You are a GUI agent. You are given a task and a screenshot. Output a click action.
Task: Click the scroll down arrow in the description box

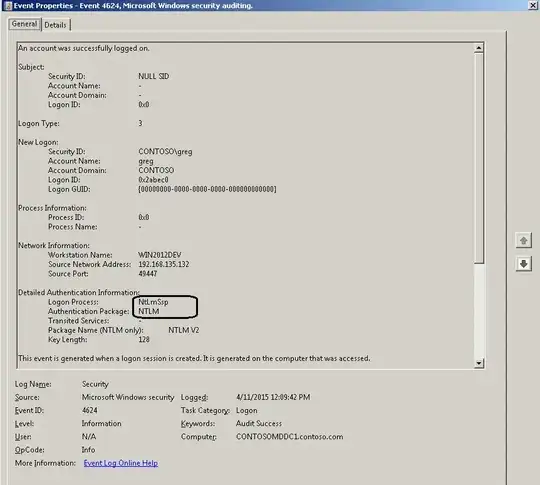coord(479,363)
